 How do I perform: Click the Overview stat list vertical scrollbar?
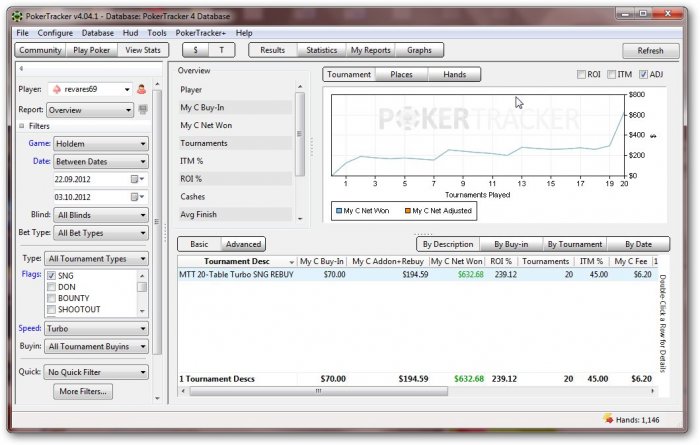[x=300, y=134]
